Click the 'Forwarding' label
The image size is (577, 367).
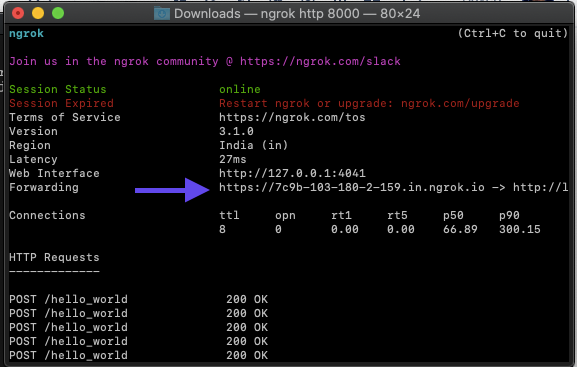44,187
